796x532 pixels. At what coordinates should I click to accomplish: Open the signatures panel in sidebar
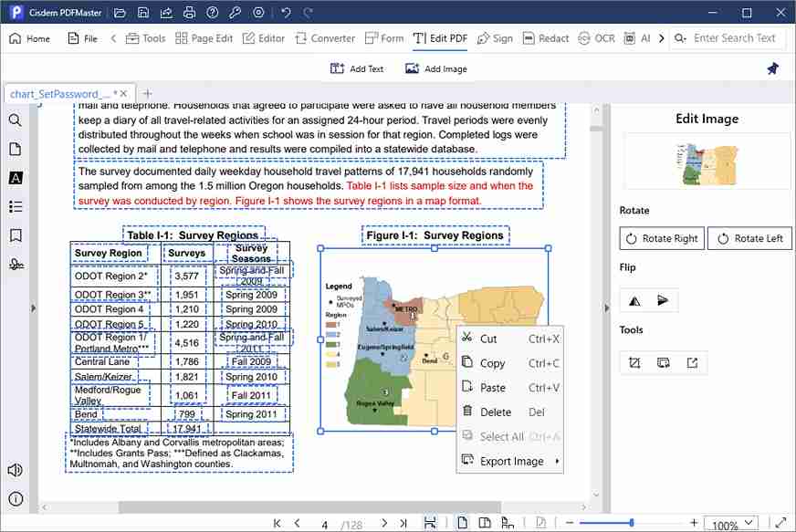click(16, 265)
